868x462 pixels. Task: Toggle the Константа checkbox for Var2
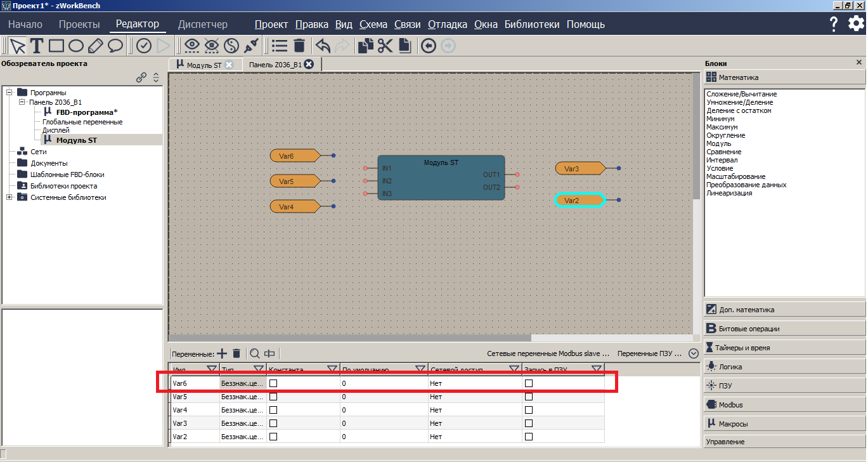[275, 437]
